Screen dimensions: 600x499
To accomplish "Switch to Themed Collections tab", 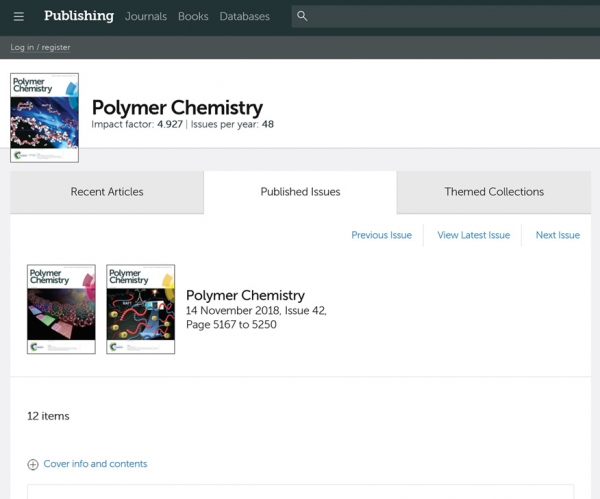I will coord(494,192).
